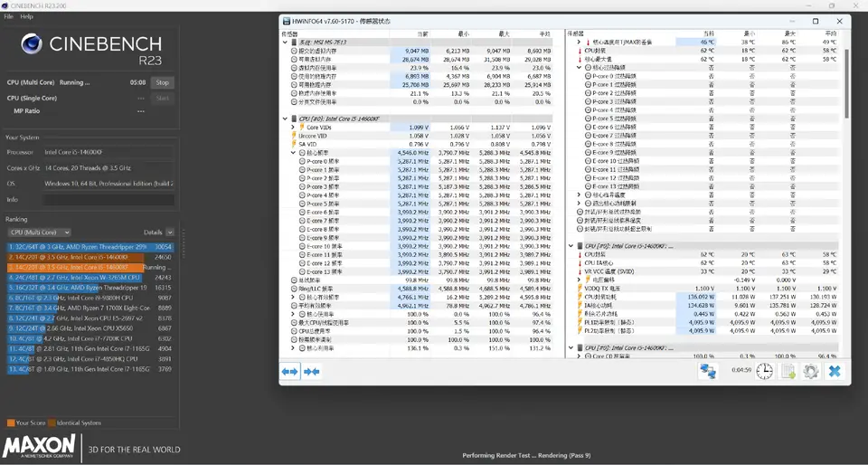
Task: Click the Processor field showing Intel Core i5-14600KF
Action: click(x=108, y=152)
